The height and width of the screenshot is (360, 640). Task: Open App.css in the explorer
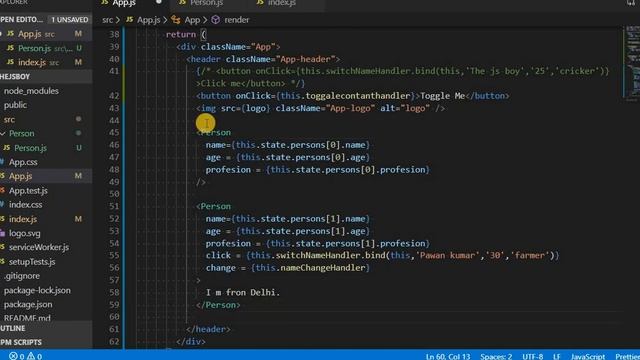23,162
